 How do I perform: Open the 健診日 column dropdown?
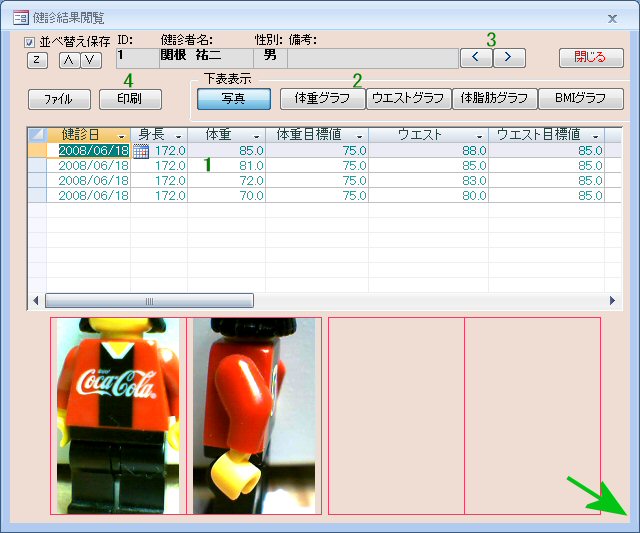coord(122,136)
